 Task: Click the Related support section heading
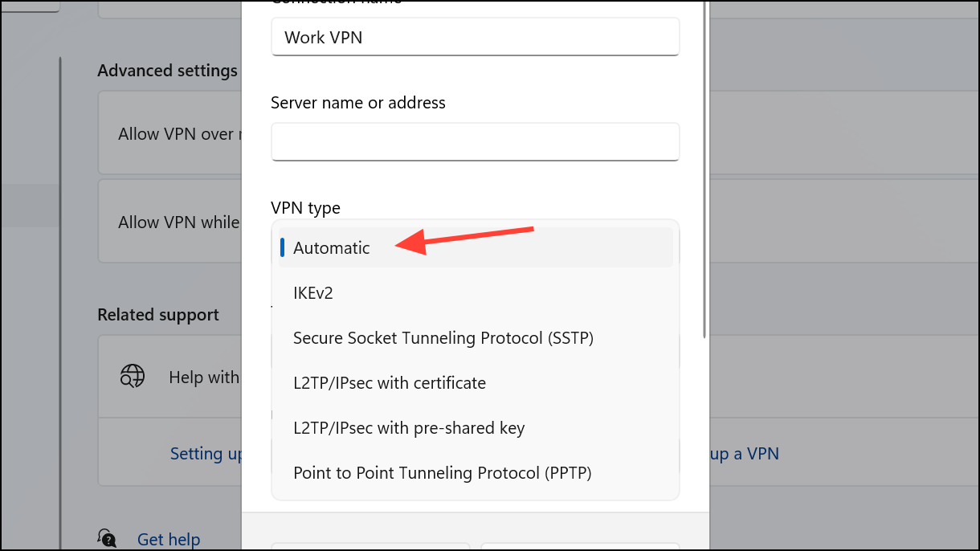[157, 314]
